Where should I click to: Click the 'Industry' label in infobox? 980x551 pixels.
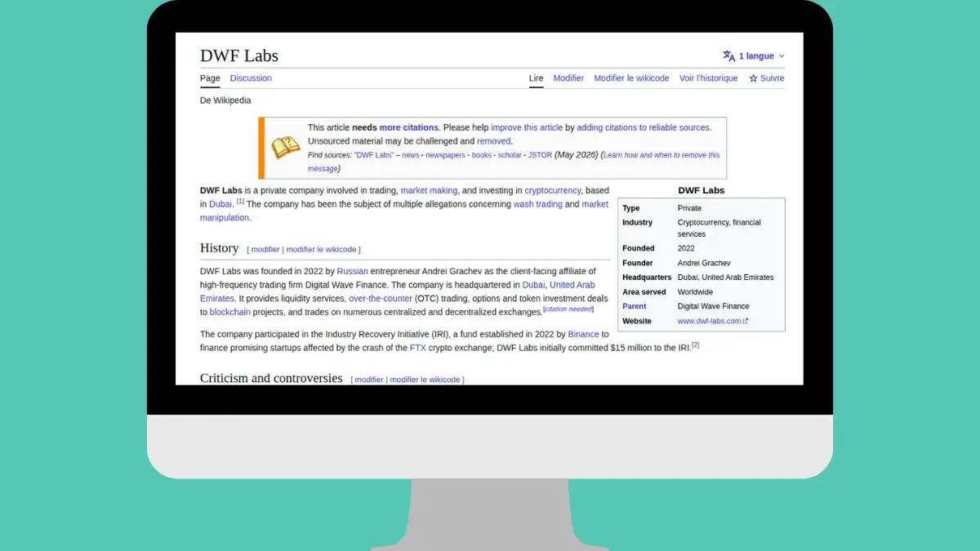(637, 222)
